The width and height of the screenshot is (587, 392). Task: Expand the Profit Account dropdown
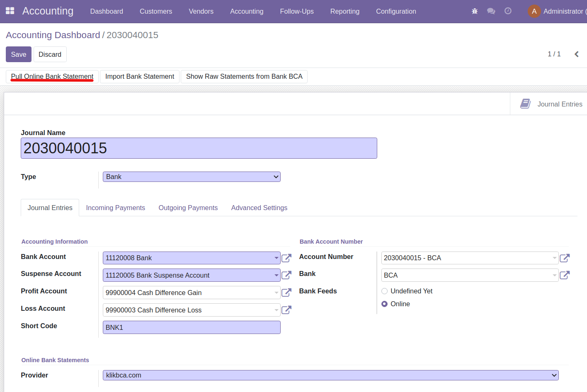[x=277, y=293]
